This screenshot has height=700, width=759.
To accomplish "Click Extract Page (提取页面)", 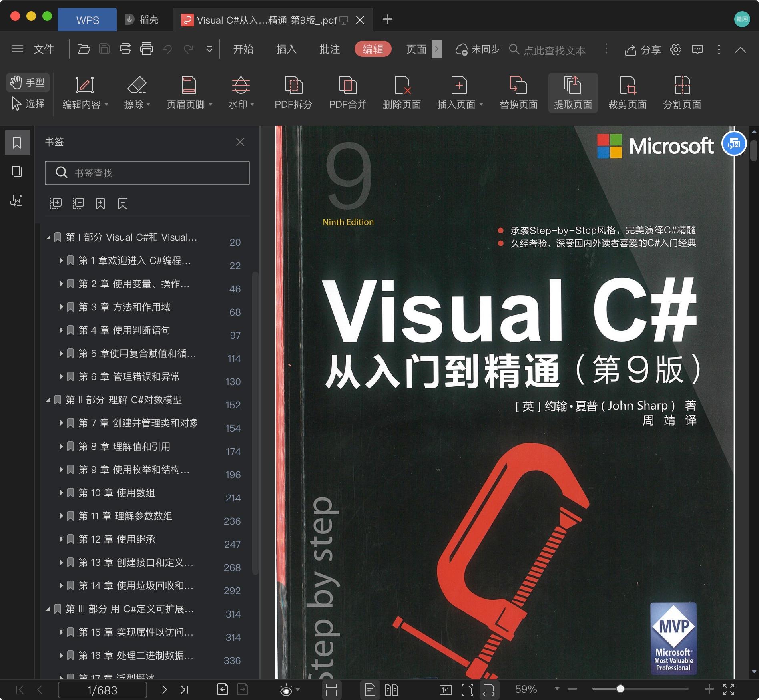I will pos(573,93).
